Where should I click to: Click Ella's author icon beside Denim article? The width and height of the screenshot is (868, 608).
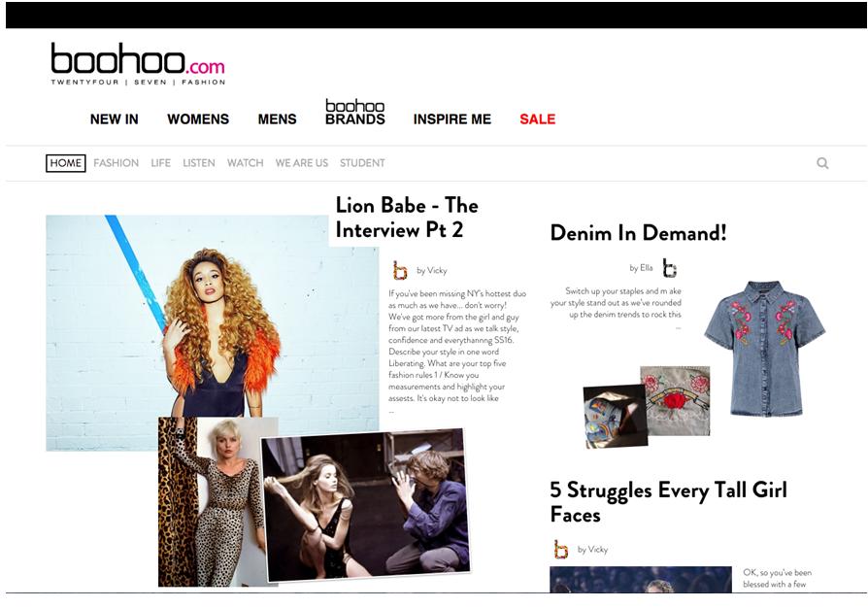coord(670,268)
